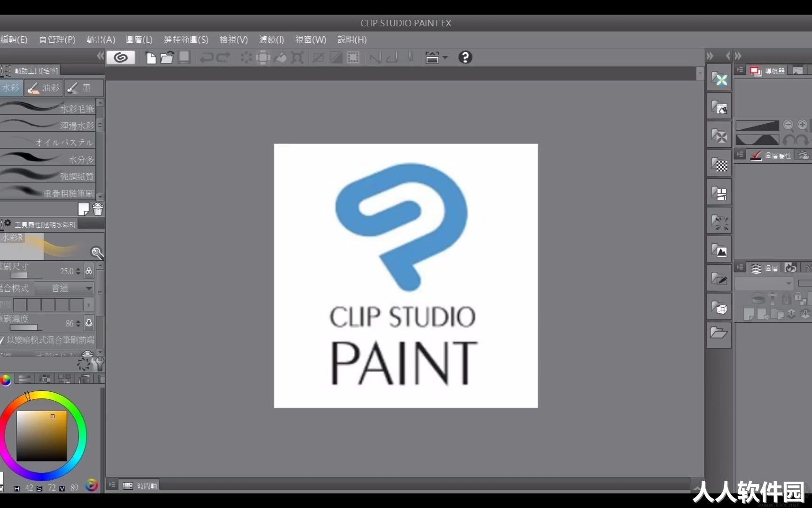Select the 水分多 brush
Screen dimensions: 812x508
point(47,159)
